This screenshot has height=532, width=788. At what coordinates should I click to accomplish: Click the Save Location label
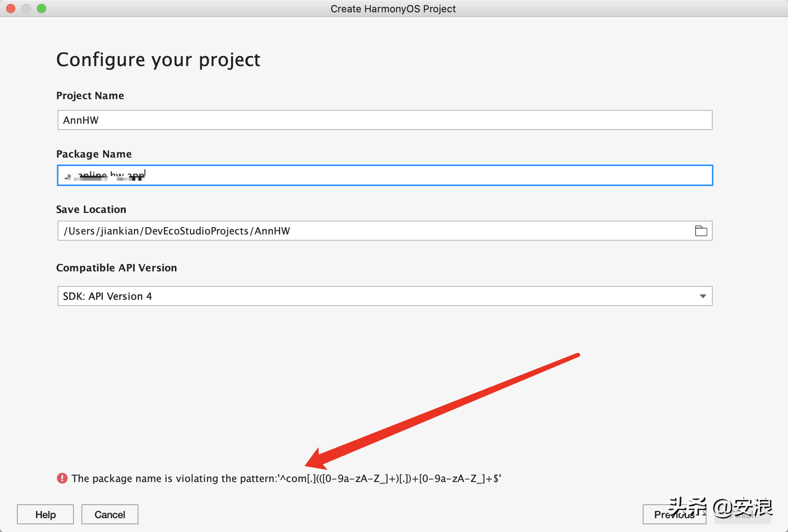[91, 209]
